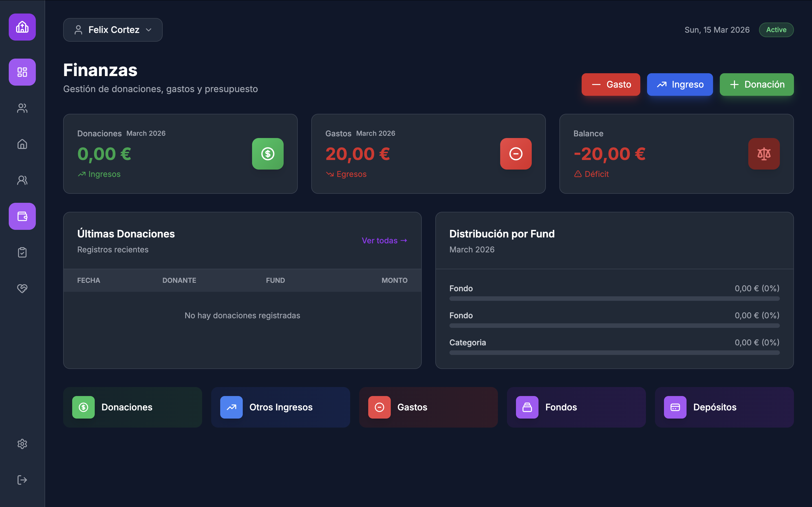The height and width of the screenshot is (507, 812).
Task: Open the Depósitos shortcut card
Action: coord(724,407)
